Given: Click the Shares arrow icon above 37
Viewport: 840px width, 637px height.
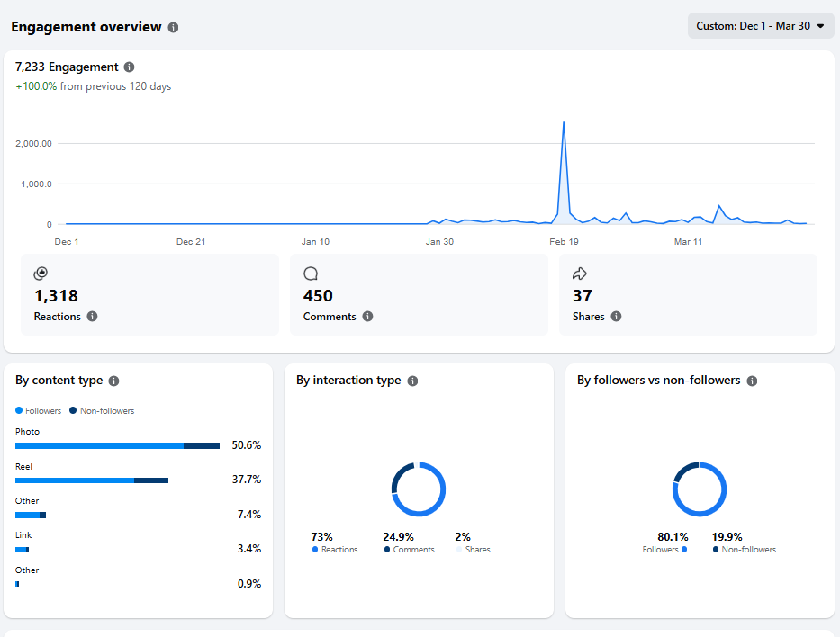Looking at the screenshot, I should coord(580,273).
